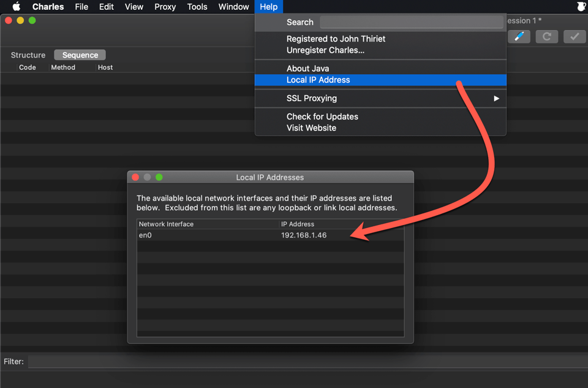The width and height of the screenshot is (588, 388).
Task: Open the Proxy menu
Action: 165,7
